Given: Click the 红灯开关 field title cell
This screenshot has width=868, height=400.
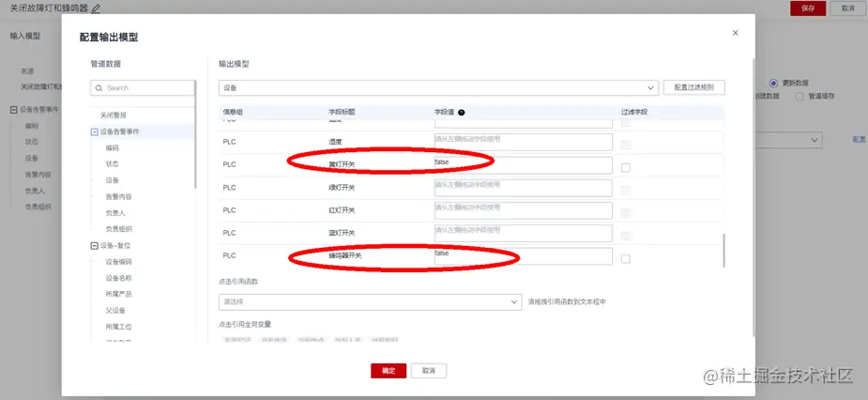Looking at the screenshot, I should click(x=343, y=210).
